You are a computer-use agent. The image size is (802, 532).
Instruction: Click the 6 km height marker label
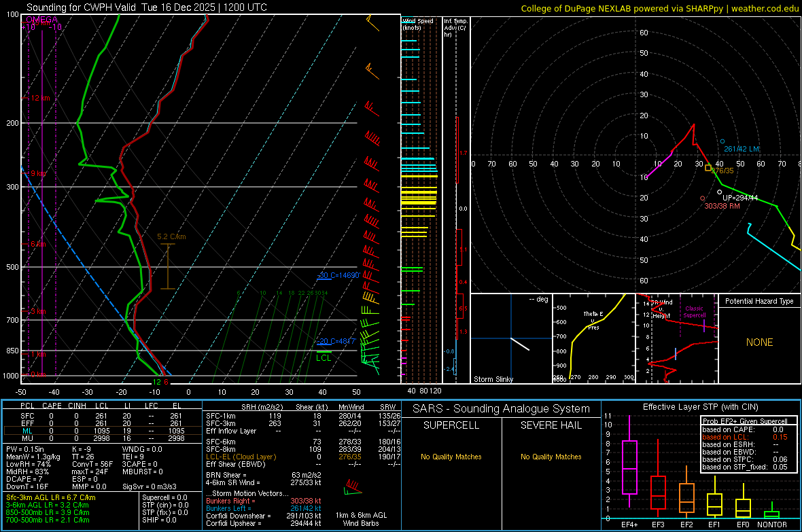[x=38, y=244]
